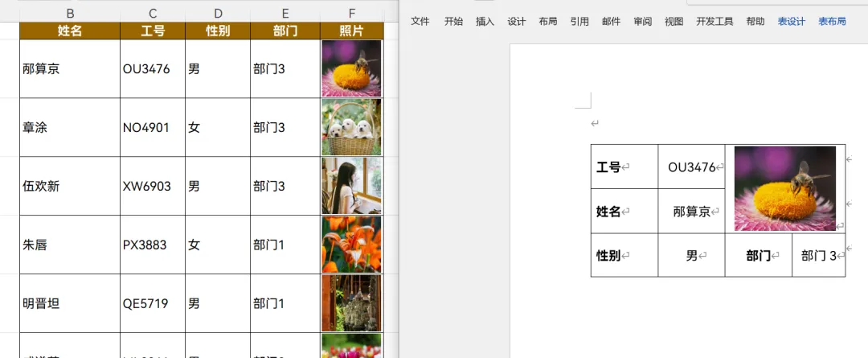The width and height of the screenshot is (868, 358).
Task: Open the 开发工具 ribbon tab
Action: pyautogui.click(x=714, y=22)
